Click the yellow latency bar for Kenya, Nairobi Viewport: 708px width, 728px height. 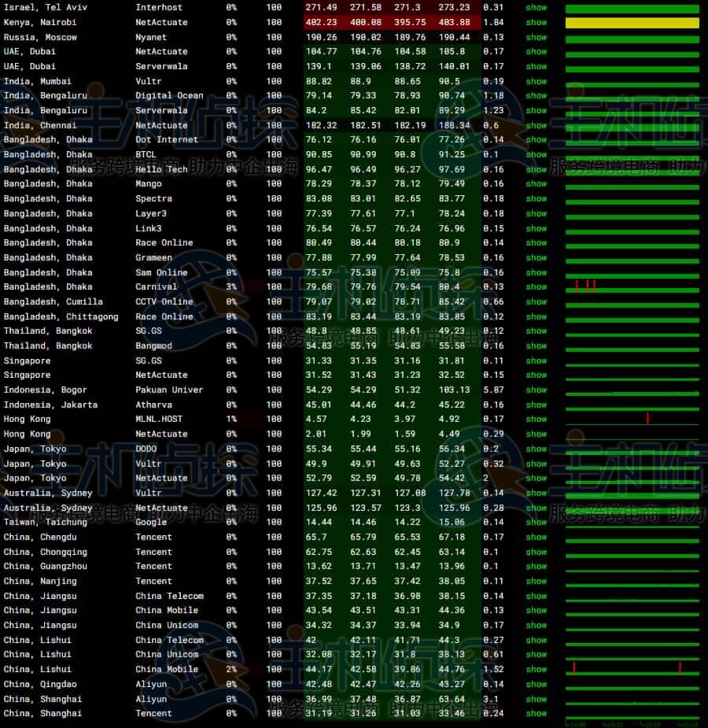[632, 23]
